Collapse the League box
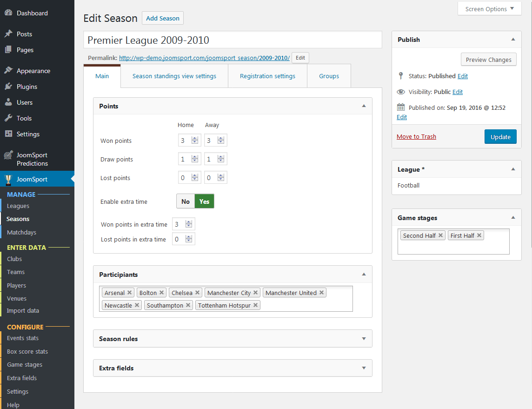Viewport: 532px width, 409px height. [x=513, y=169]
